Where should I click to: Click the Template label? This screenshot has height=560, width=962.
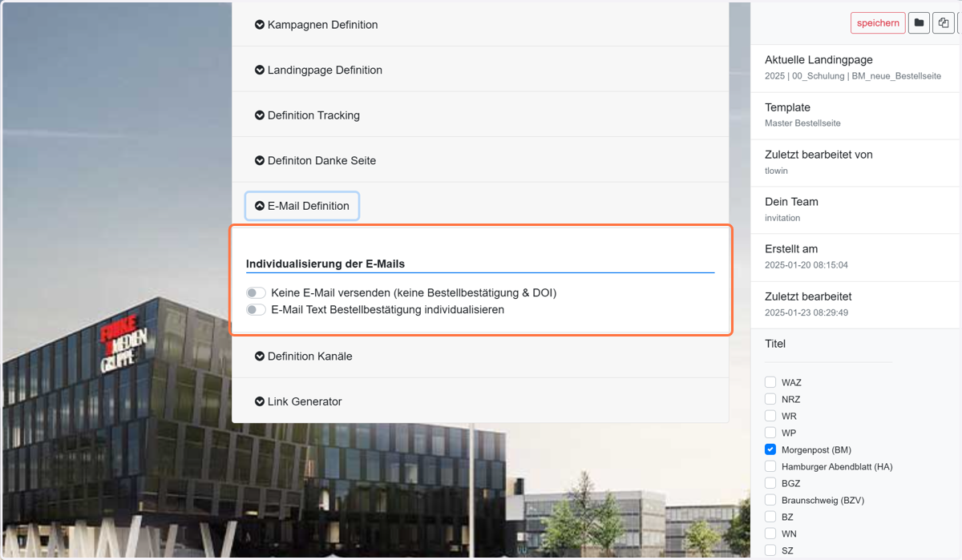pos(787,107)
